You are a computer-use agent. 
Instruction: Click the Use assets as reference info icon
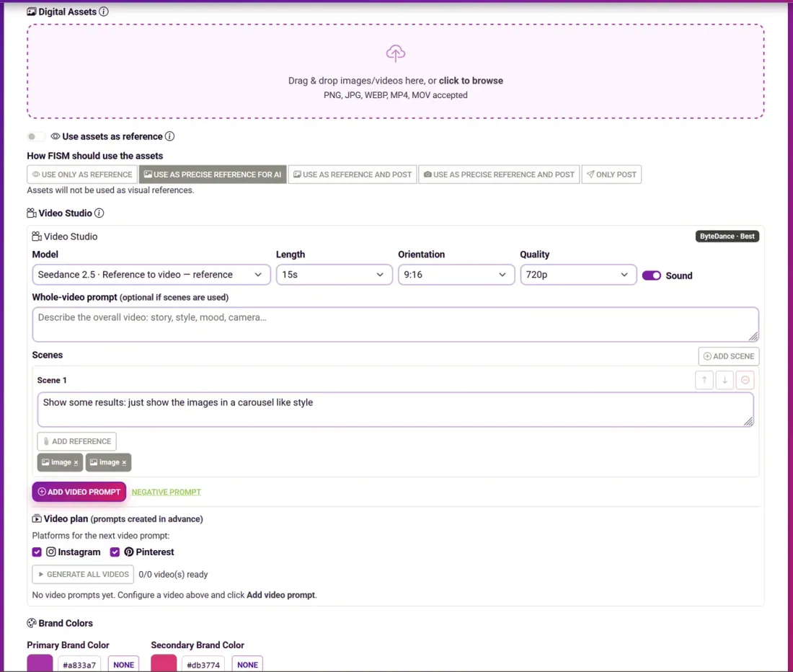click(x=170, y=136)
